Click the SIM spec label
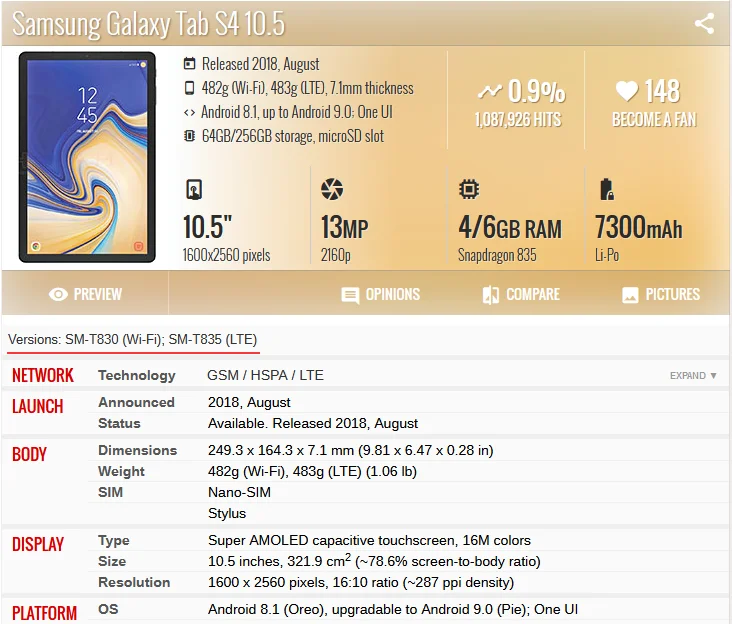Screen dimensions: 732x624 111,492
